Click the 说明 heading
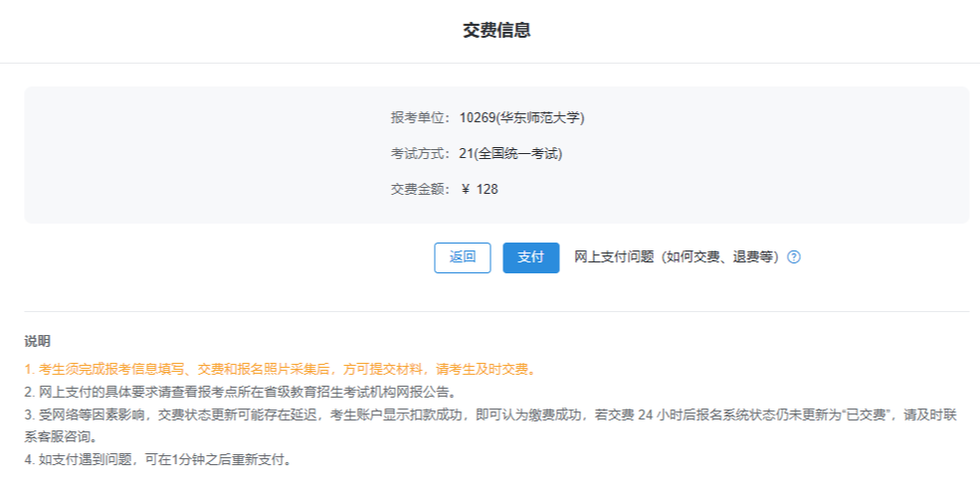980x498 pixels. tap(38, 341)
